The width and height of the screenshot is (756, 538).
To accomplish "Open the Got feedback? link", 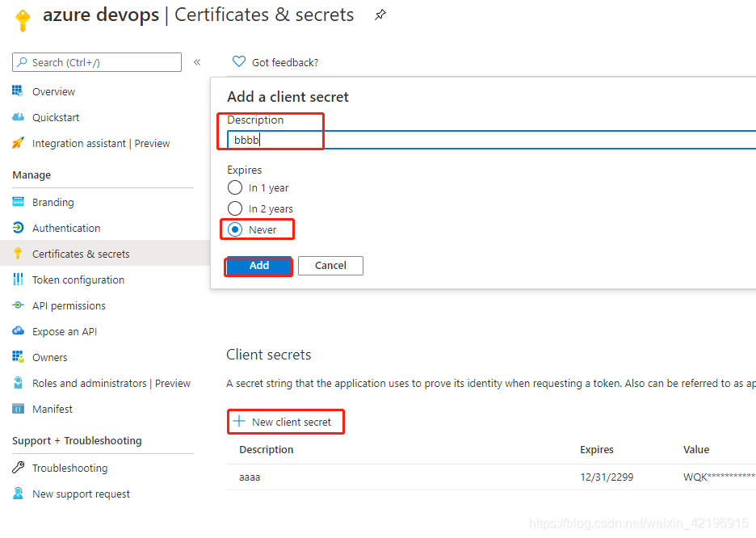I will click(x=285, y=63).
